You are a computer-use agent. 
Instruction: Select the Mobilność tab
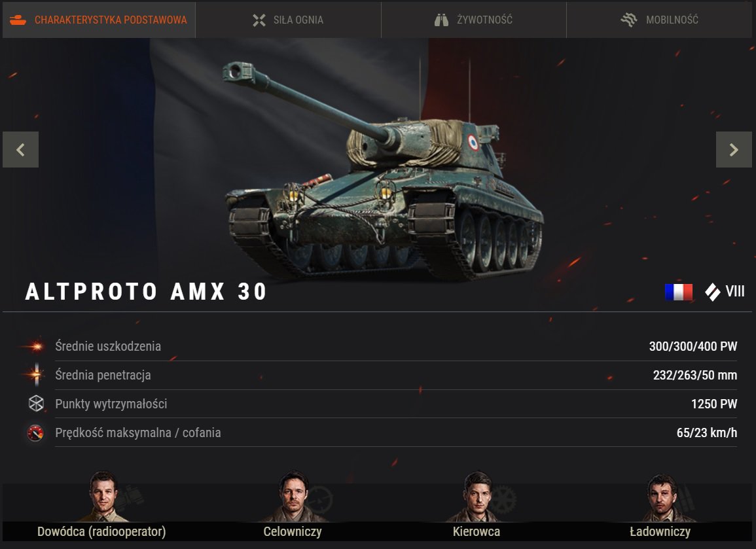(x=659, y=20)
